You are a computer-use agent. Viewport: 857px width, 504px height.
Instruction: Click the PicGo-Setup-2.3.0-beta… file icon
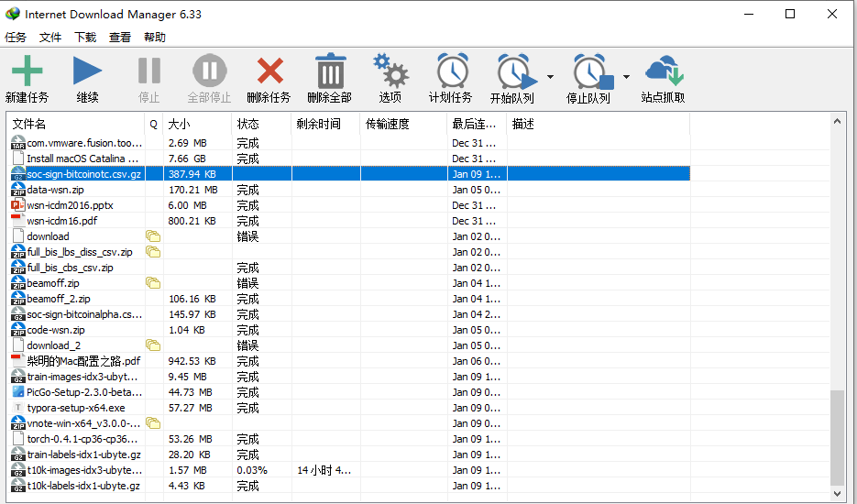[x=18, y=392]
